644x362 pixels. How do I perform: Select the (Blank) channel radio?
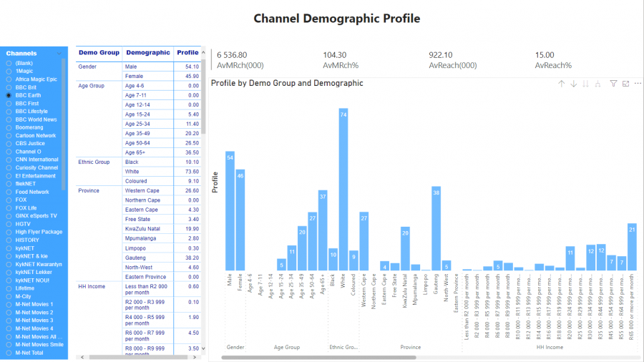coord(9,63)
